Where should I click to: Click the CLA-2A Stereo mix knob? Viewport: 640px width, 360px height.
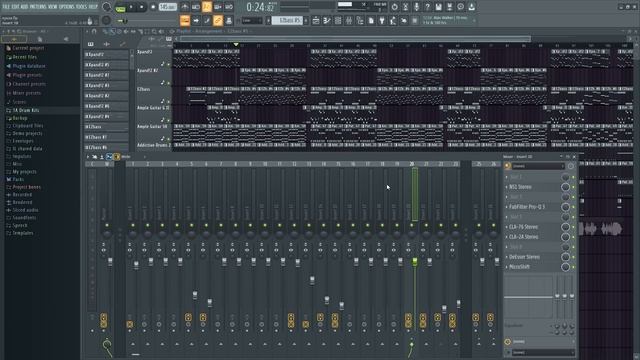(565, 237)
